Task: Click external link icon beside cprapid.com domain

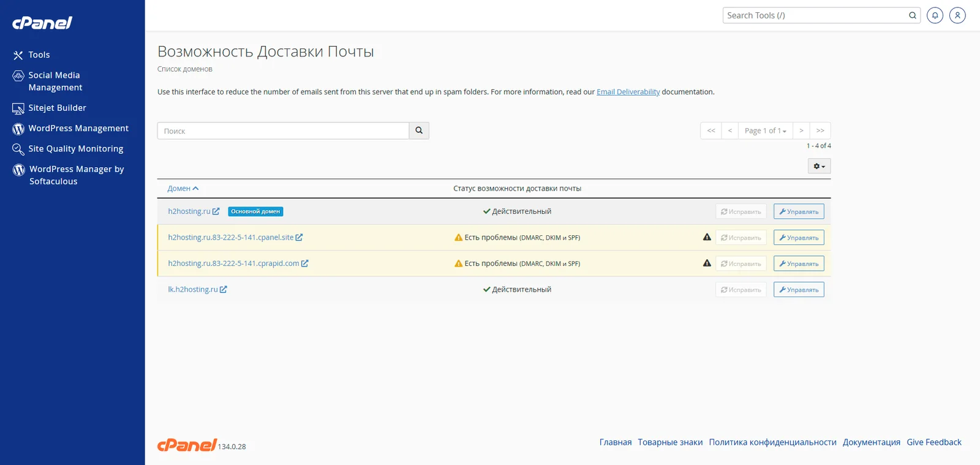Action: [x=304, y=263]
